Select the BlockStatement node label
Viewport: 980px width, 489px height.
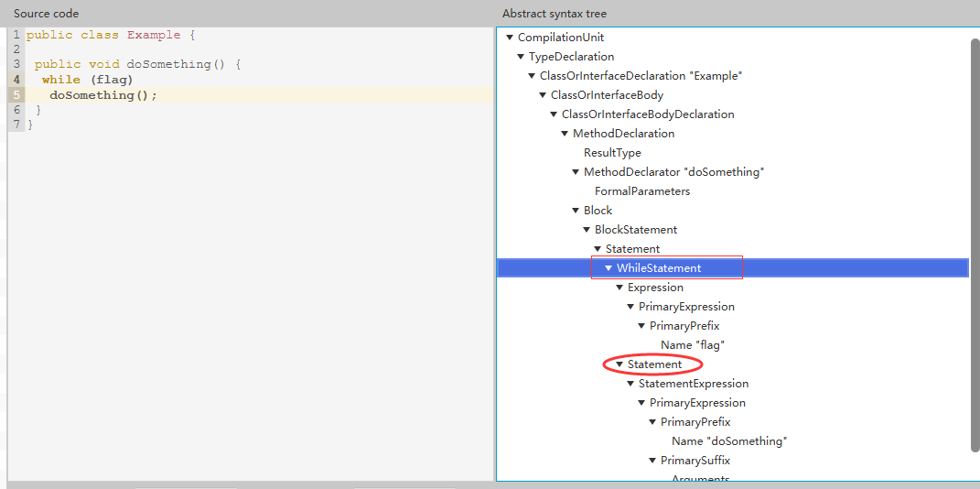pyautogui.click(x=636, y=230)
